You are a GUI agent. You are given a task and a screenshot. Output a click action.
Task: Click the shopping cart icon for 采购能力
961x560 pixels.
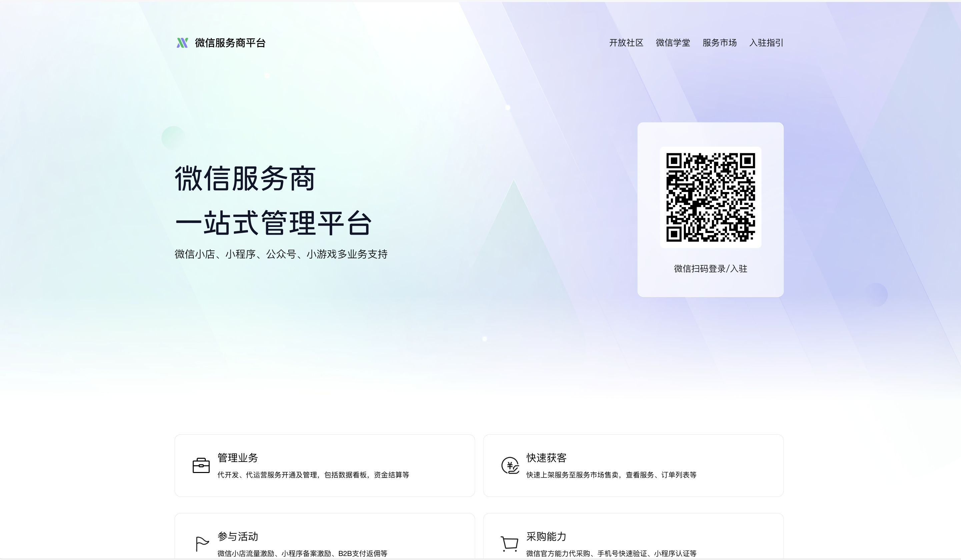pos(510,544)
